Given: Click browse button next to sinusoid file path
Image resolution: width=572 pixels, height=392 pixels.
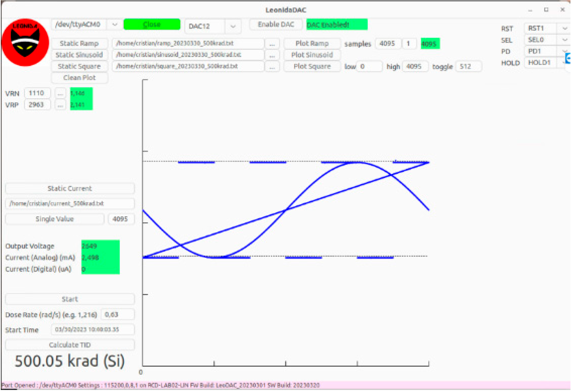Looking at the screenshot, I should 272,55.
